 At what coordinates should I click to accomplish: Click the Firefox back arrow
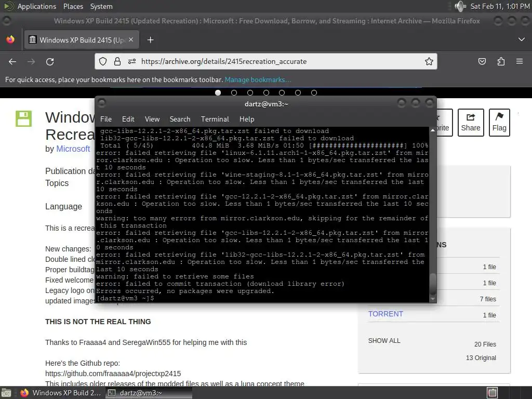[x=12, y=61]
